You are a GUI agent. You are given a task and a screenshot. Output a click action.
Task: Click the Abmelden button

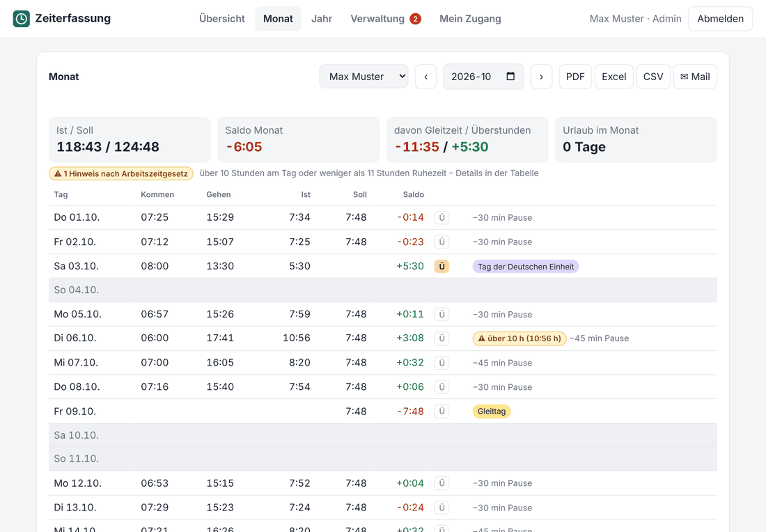tap(720, 19)
